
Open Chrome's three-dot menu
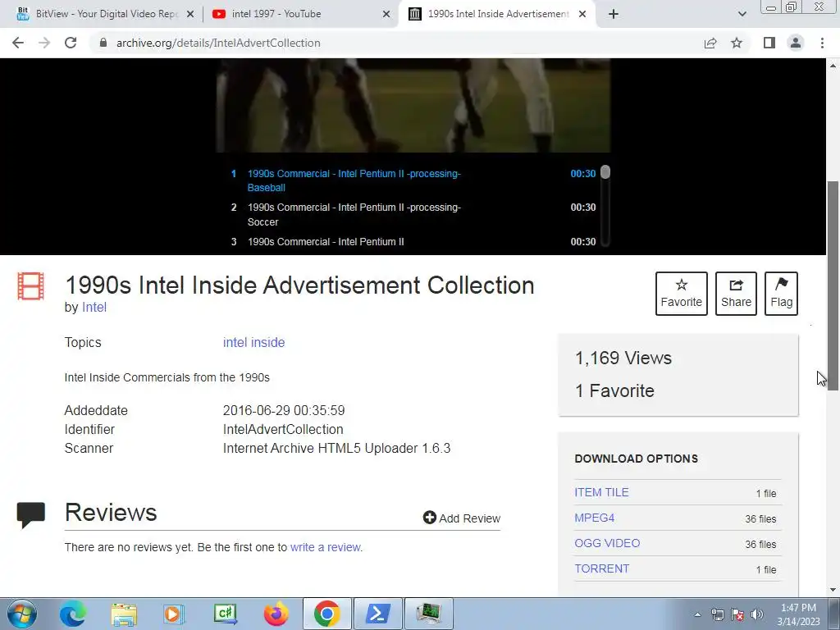[822, 43]
